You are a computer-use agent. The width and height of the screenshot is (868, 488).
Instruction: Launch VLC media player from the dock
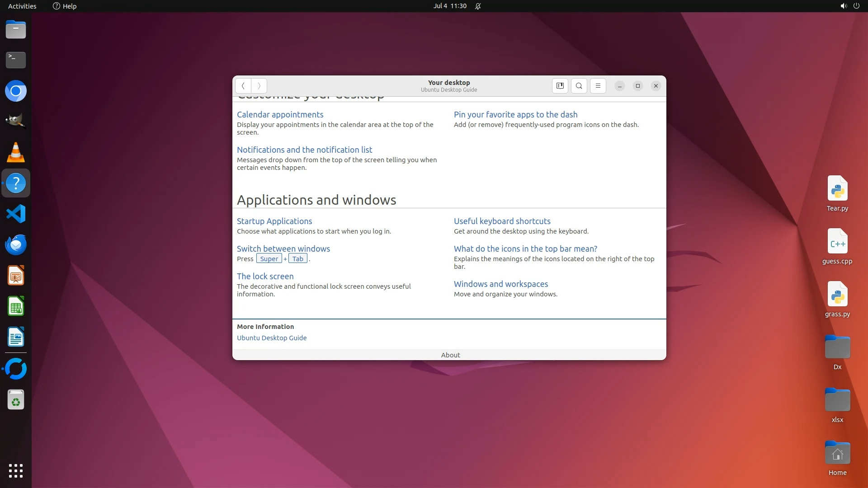coord(16,153)
